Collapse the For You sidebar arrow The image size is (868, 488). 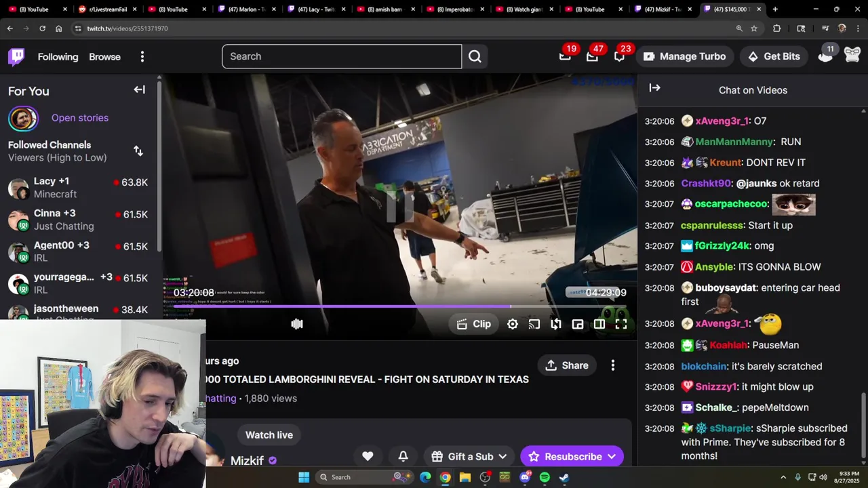(x=139, y=89)
